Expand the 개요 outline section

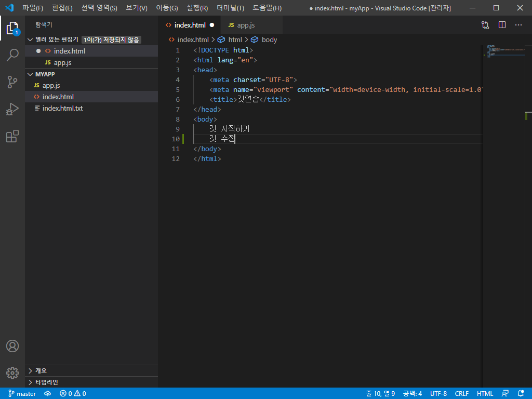tap(91, 371)
